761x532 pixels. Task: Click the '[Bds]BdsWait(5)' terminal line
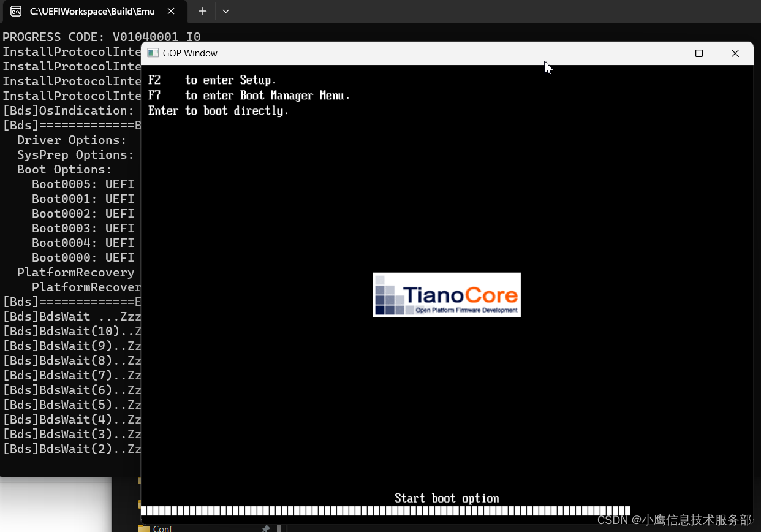72,405
